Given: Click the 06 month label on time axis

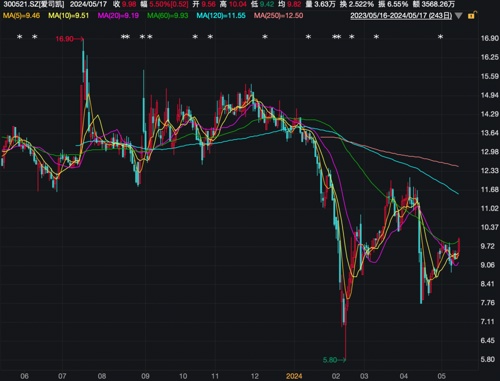Looking at the screenshot, I should click(24, 376).
